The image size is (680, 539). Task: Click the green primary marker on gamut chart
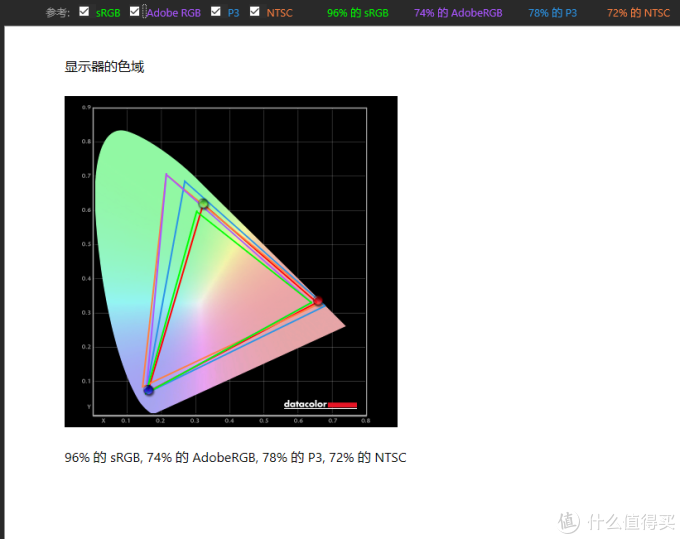(x=203, y=203)
